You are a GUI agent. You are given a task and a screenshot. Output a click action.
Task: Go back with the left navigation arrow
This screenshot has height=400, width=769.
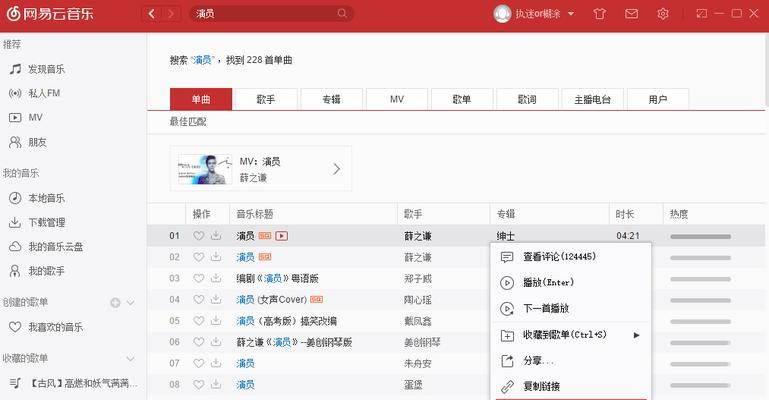152,14
